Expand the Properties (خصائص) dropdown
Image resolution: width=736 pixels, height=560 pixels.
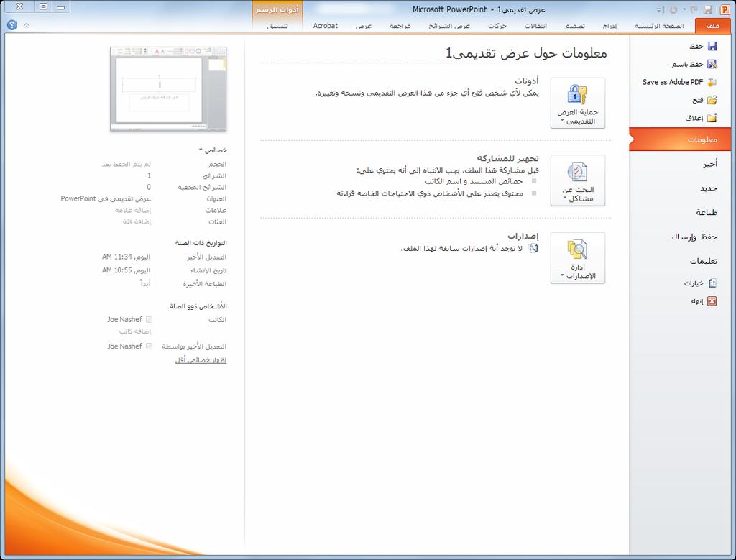point(213,150)
